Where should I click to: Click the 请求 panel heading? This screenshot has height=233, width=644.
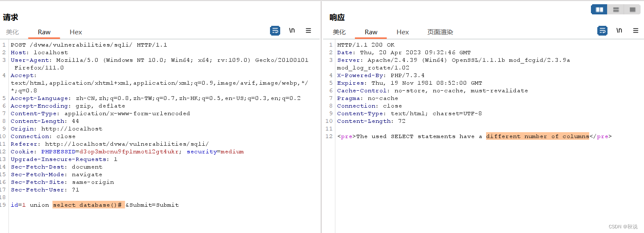coord(11,17)
